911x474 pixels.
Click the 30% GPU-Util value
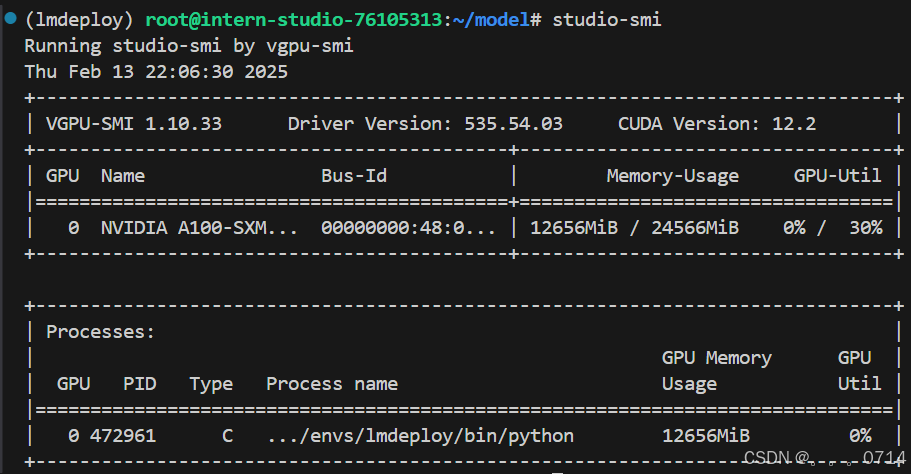coord(866,228)
